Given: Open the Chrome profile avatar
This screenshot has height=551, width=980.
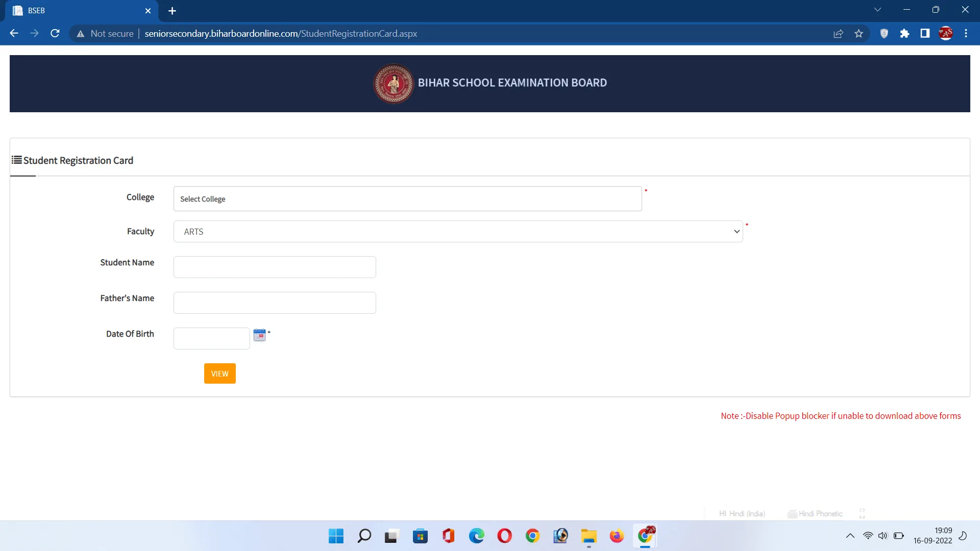Looking at the screenshot, I should 945,34.
